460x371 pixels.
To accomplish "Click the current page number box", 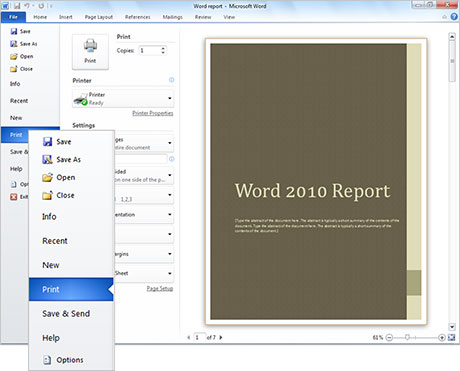I will coord(199,337).
